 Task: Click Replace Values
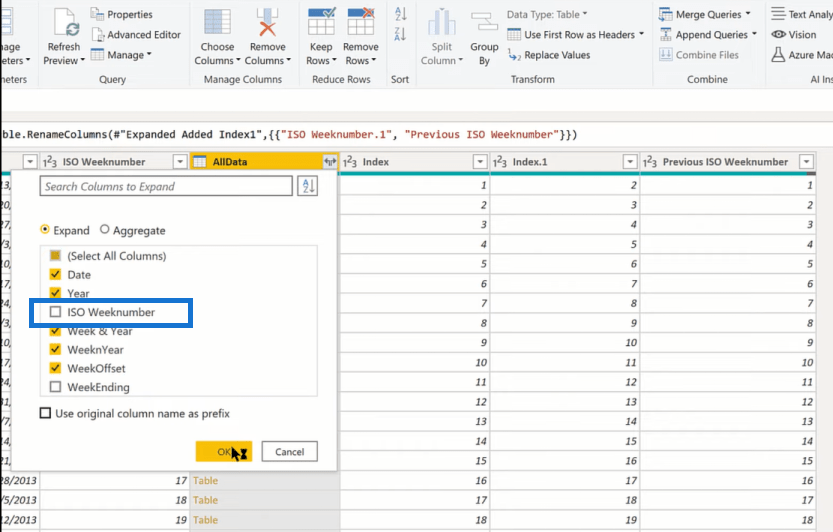(549, 55)
